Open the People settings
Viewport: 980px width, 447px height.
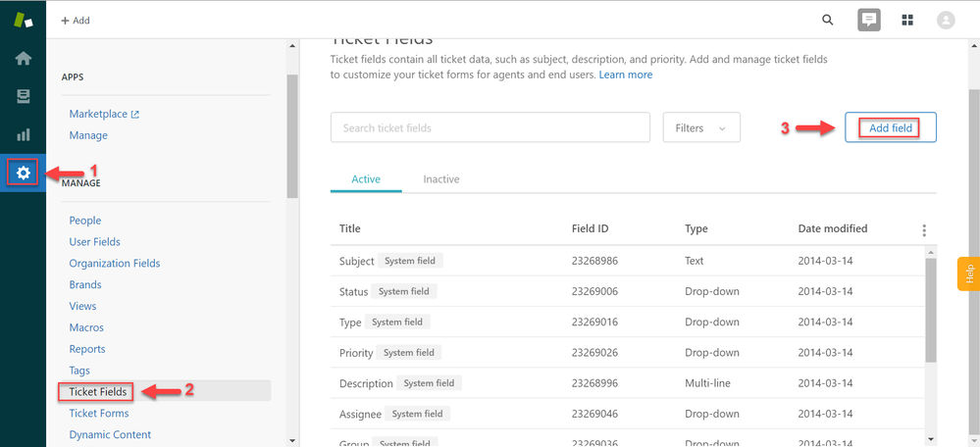pyautogui.click(x=85, y=221)
